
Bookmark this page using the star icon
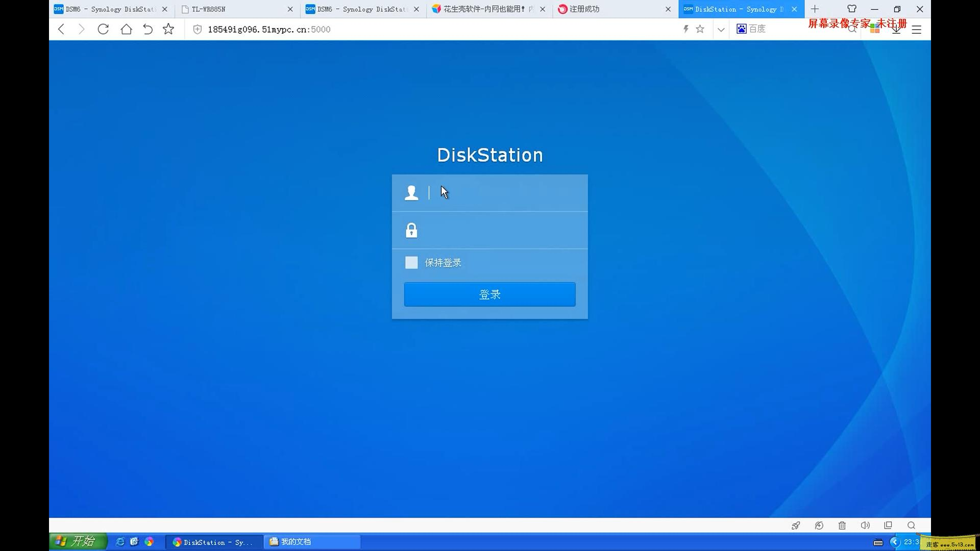tap(700, 29)
